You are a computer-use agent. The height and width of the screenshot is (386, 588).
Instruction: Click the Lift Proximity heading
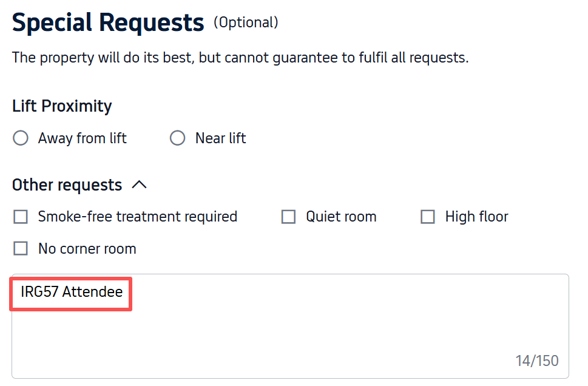coord(62,106)
